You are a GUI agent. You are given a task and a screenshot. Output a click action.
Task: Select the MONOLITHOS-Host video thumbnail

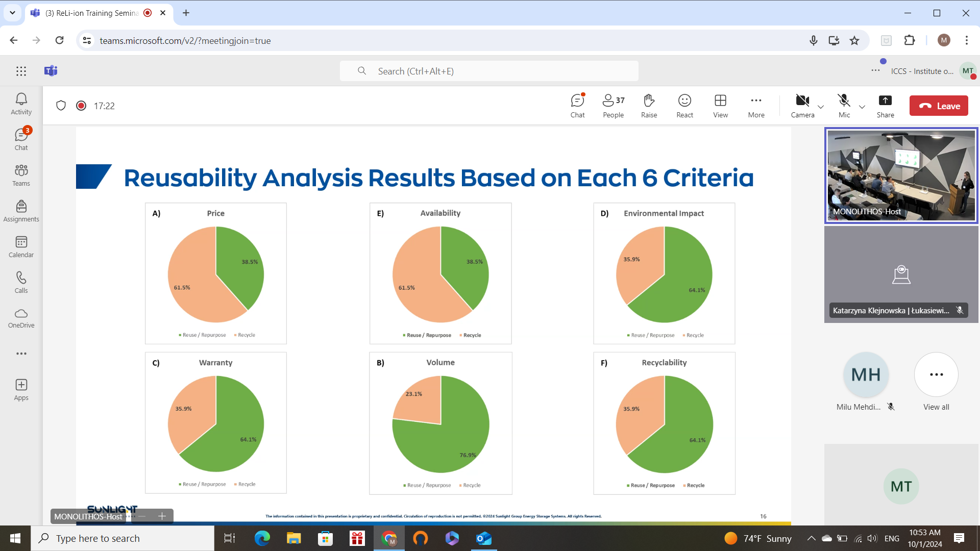(901, 175)
